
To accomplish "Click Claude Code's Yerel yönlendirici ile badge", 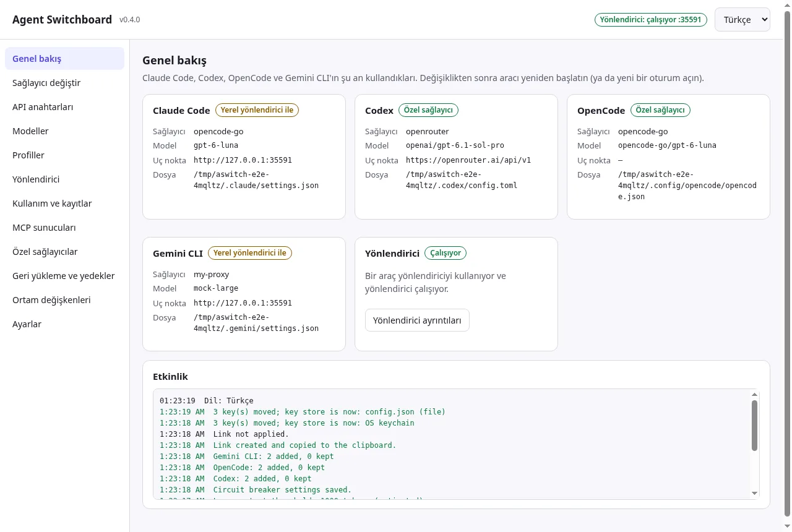I will 257,110.
